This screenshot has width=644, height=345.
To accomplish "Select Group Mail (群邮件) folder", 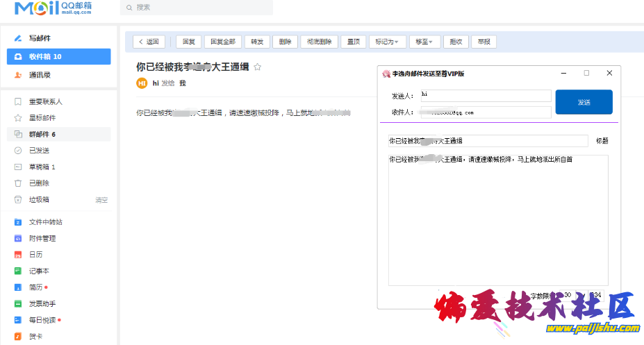I will tap(42, 135).
